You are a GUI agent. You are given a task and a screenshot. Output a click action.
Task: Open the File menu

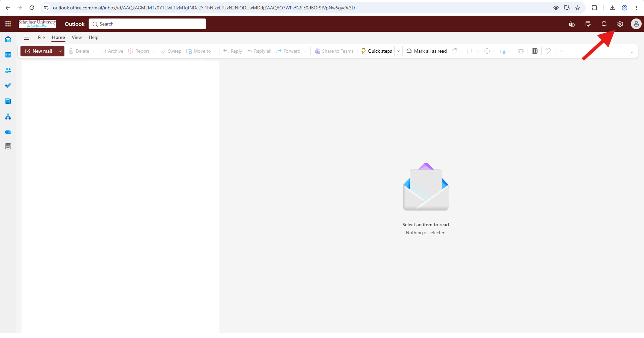41,37
